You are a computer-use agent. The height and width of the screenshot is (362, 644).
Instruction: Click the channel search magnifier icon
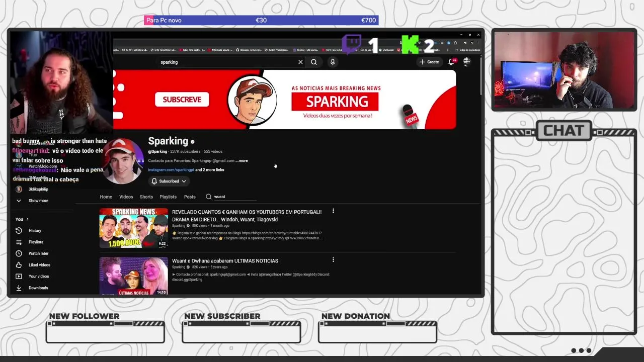click(x=208, y=197)
